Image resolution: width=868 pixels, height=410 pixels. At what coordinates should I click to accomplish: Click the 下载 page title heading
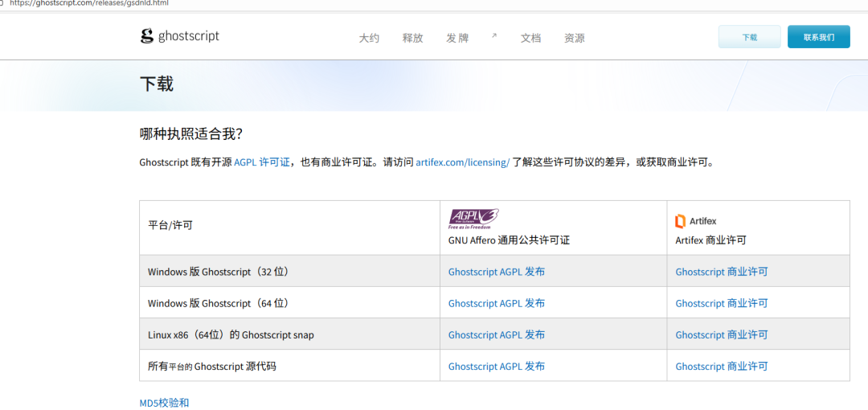157,84
